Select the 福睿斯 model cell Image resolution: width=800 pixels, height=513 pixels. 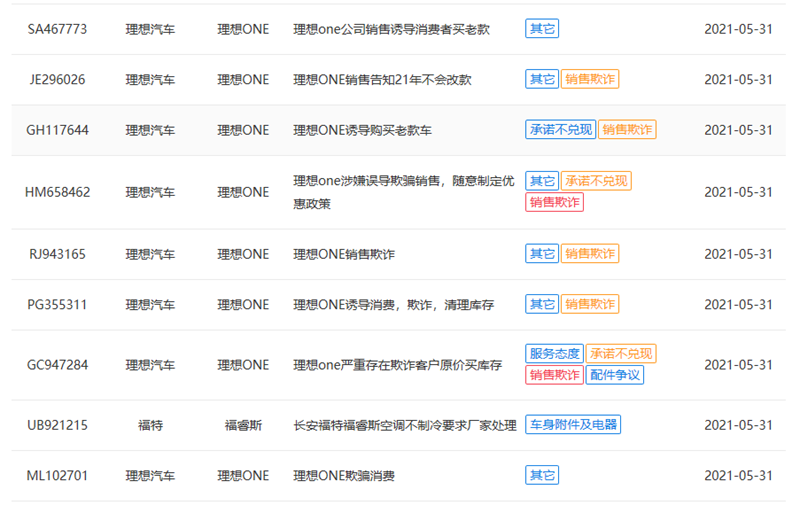[243, 425]
